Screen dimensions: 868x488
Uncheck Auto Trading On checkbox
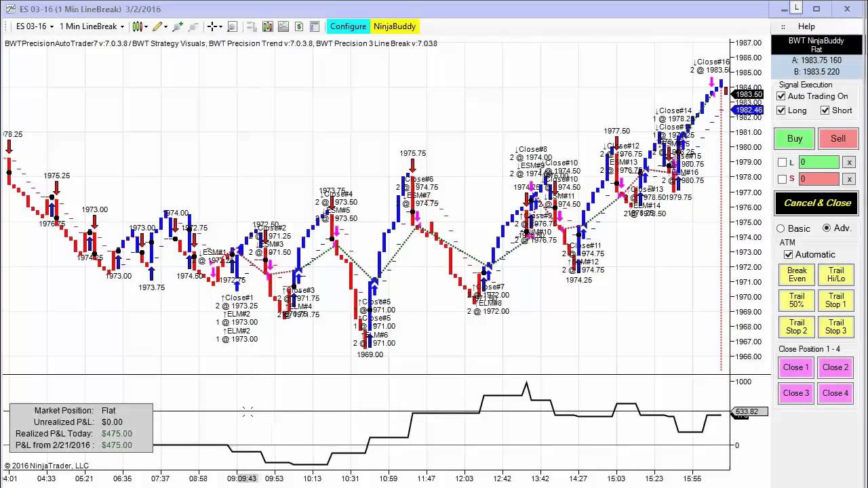781,96
